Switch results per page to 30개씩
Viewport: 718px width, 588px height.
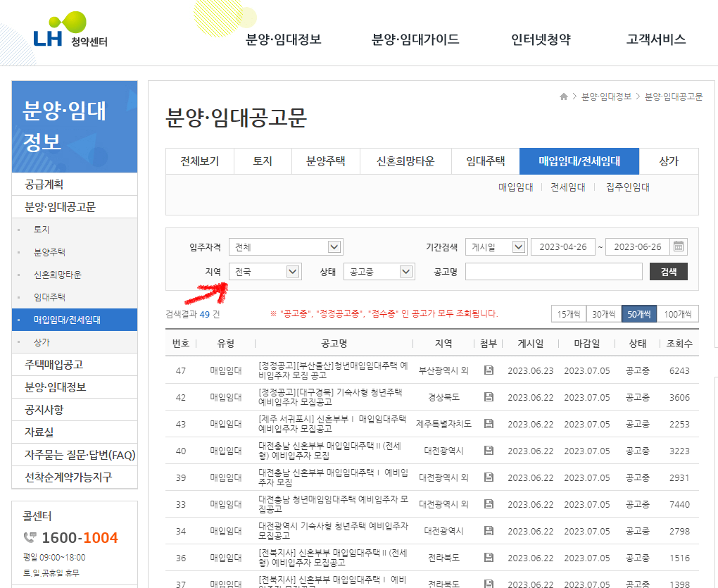604,313
